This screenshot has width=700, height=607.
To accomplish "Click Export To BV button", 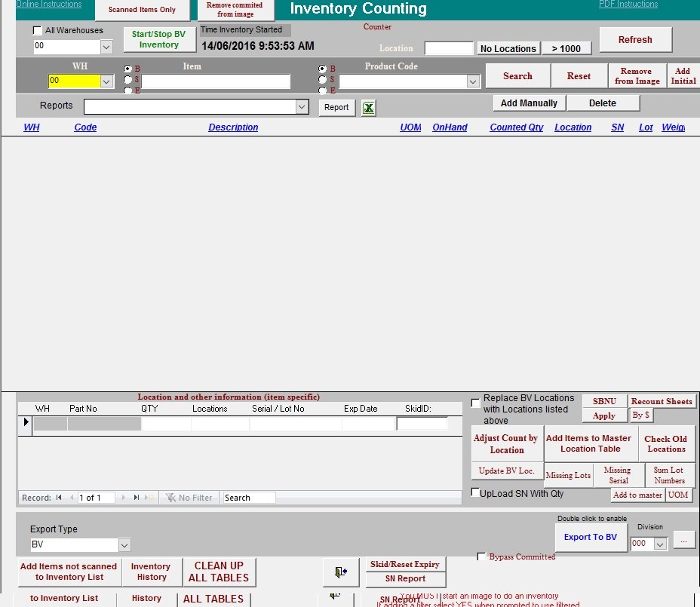I will pos(590,537).
